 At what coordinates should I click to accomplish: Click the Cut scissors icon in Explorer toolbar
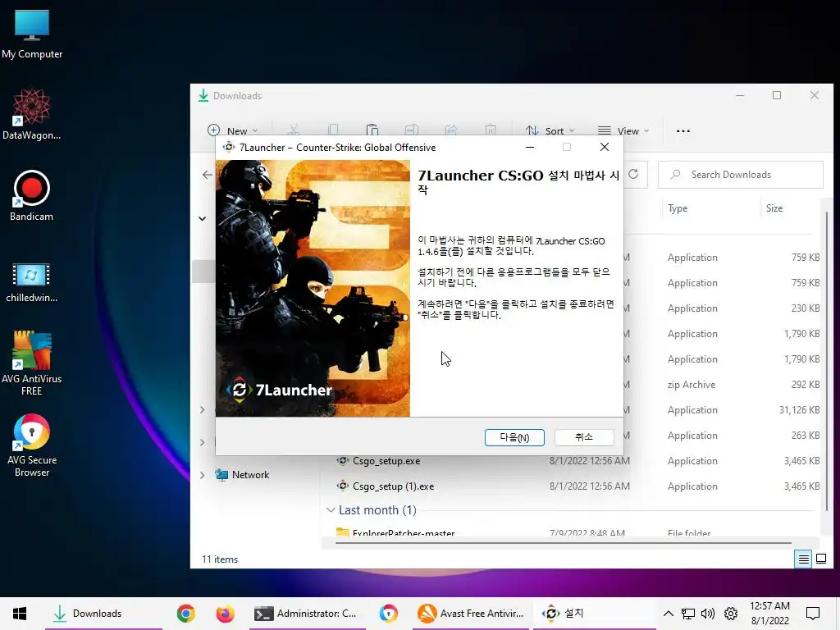(x=293, y=130)
